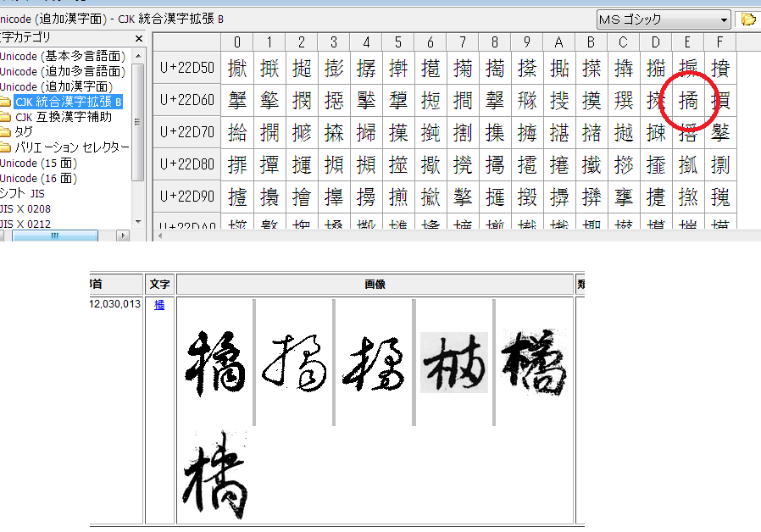
Task: Click the first calligraphy image thumbnail
Action: (x=215, y=363)
